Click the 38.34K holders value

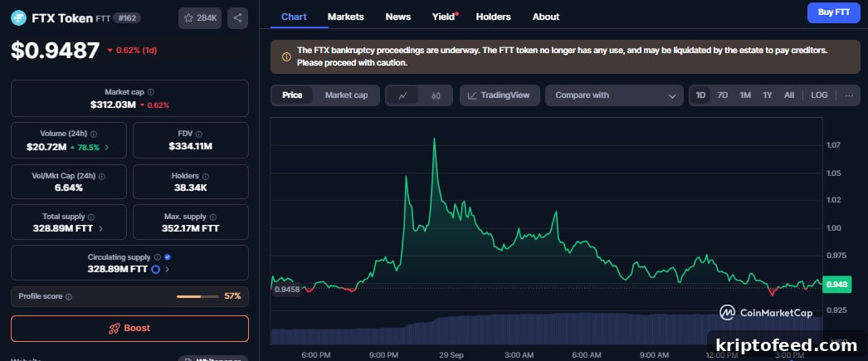[x=190, y=188]
